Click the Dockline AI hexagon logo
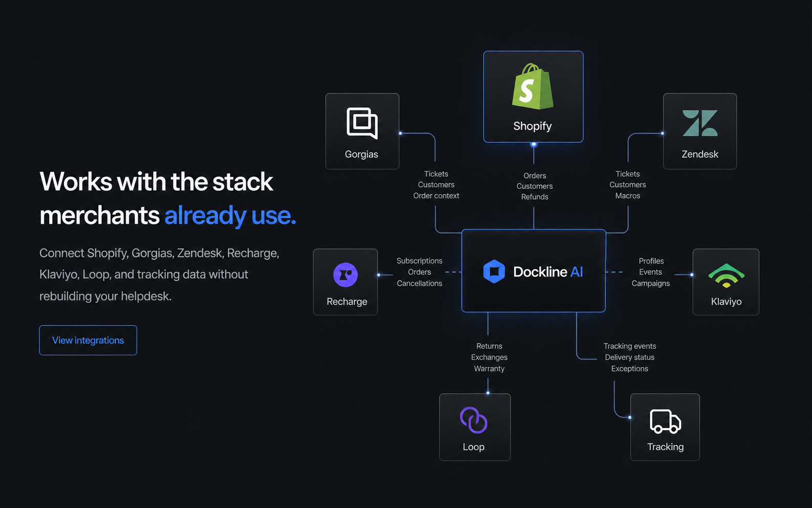Image resolution: width=812 pixels, height=508 pixels. point(494,271)
